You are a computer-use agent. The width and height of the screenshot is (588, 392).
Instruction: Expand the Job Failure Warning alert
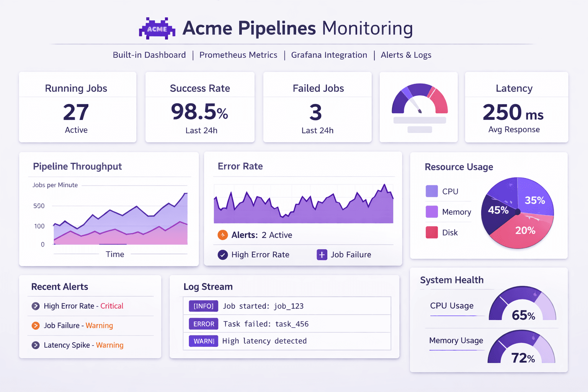click(36, 325)
